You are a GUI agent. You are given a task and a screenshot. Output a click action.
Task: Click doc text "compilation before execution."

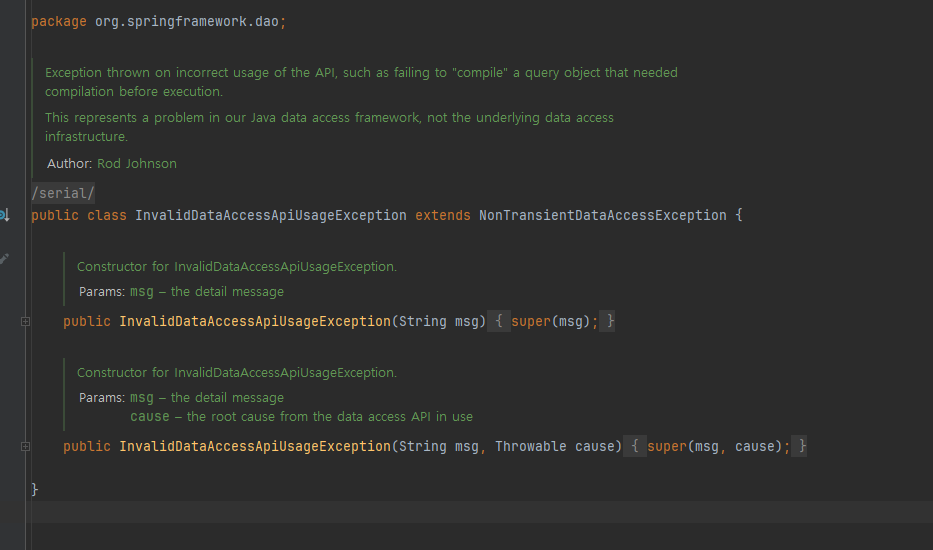click(x=134, y=92)
